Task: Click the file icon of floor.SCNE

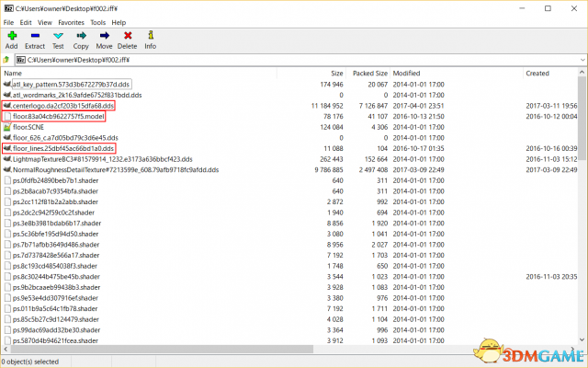Action: [7, 127]
